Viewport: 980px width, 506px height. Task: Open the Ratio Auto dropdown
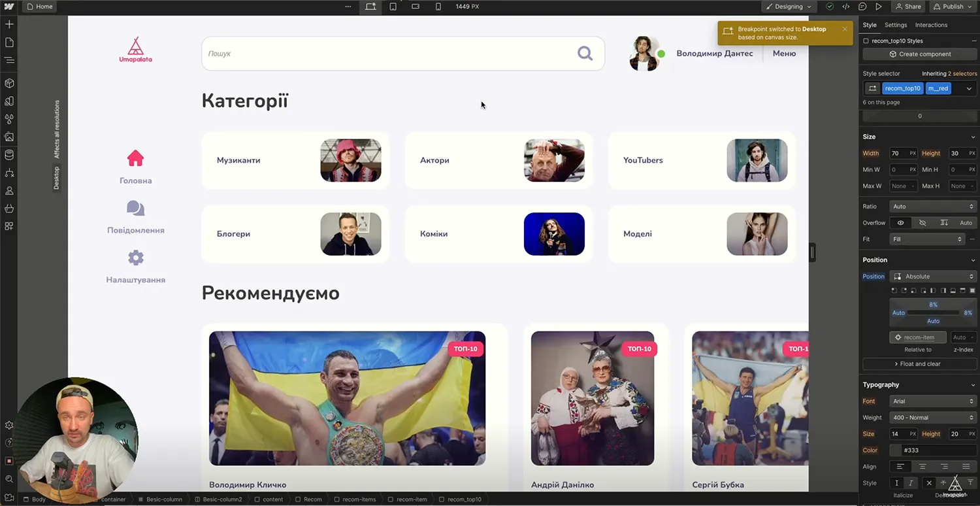tap(933, 207)
